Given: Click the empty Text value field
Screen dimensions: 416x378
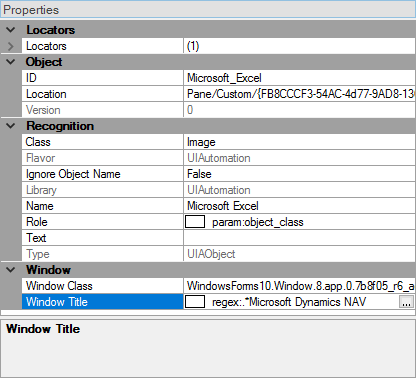Looking at the screenshot, I should (299, 238).
